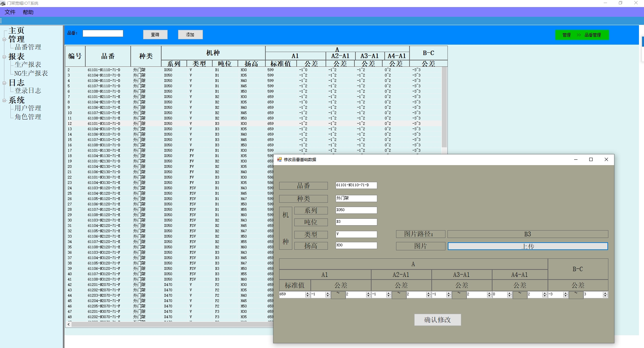Viewport: 644px width, 348px height.
Task: Click the 添加 button
Action: pyautogui.click(x=190, y=35)
